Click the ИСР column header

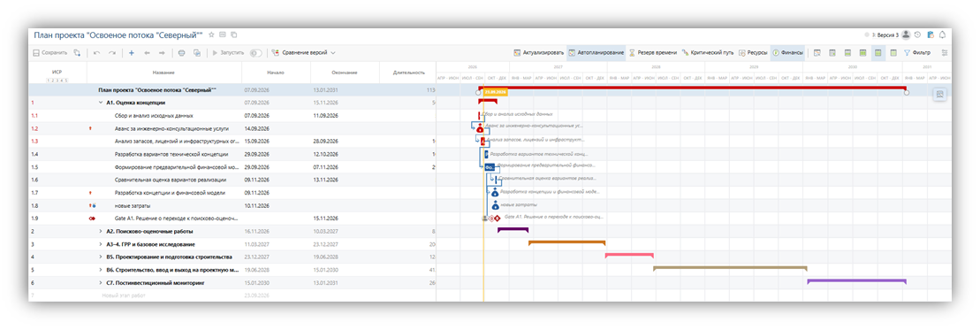[x=57, y=72]
